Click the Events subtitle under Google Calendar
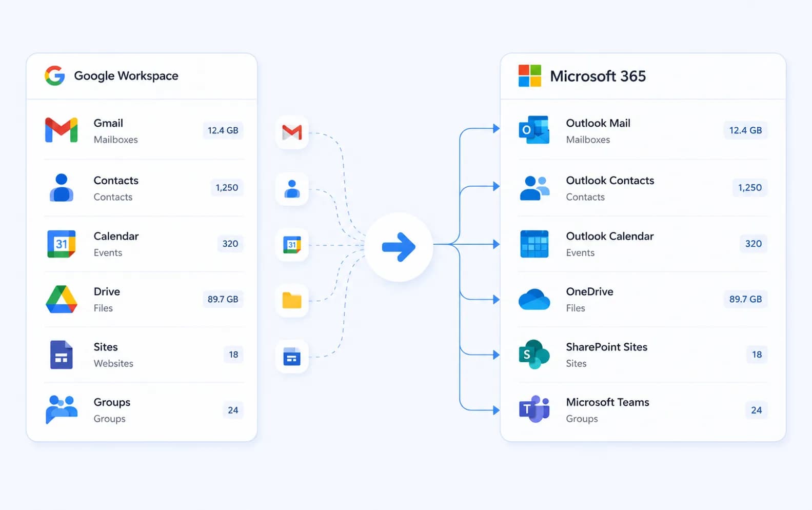 click(108, 252)
